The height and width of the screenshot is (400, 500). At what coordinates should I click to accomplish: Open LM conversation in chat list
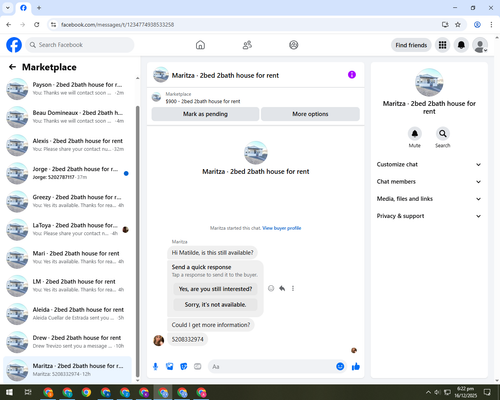coord(67,285)
